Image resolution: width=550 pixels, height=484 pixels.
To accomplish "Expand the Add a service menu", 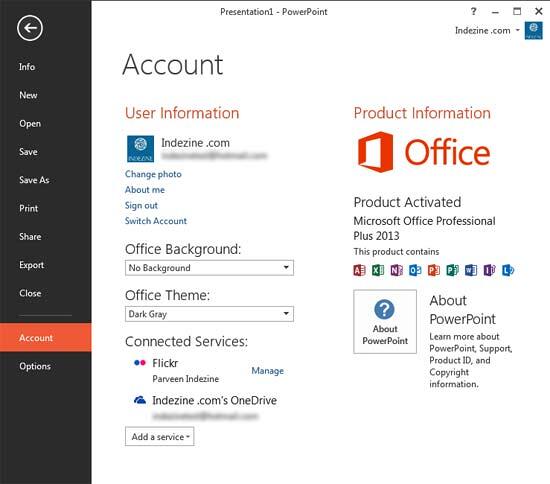I will pos(160,437).
